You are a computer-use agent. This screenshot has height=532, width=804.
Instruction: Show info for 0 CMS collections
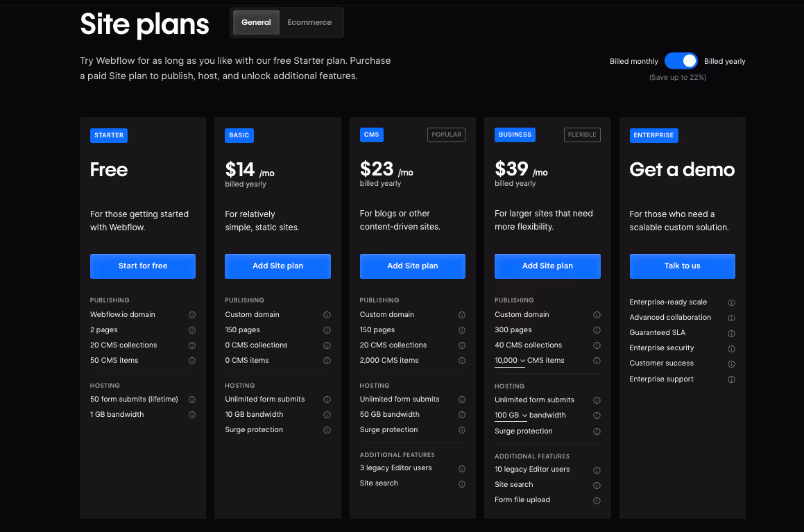pyautogui.click(x=327, y=345)
